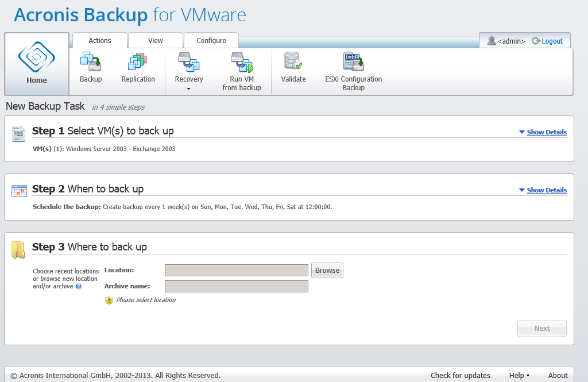
Task: Click the Recovery icon in ribbon
Action: [188, 62]
